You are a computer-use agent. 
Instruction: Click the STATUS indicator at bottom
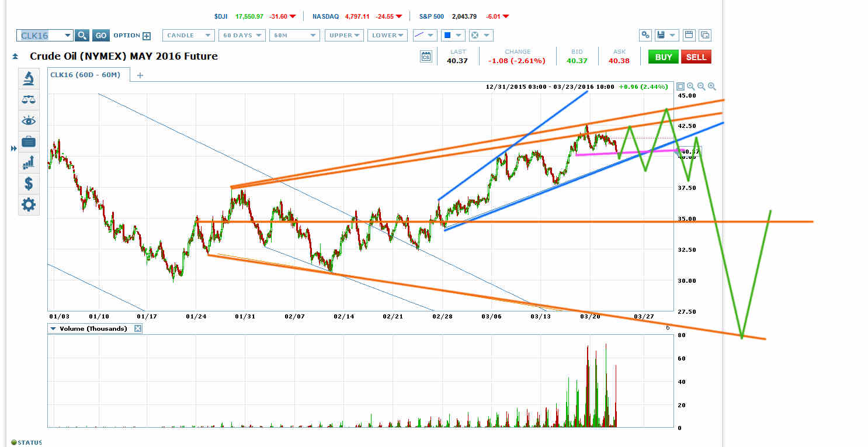26,442
